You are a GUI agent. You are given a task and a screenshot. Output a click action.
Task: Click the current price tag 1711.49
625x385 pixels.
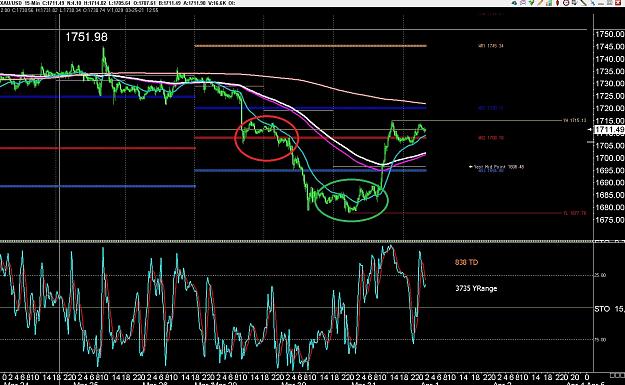pyautogui.click(x=609, y=130)
